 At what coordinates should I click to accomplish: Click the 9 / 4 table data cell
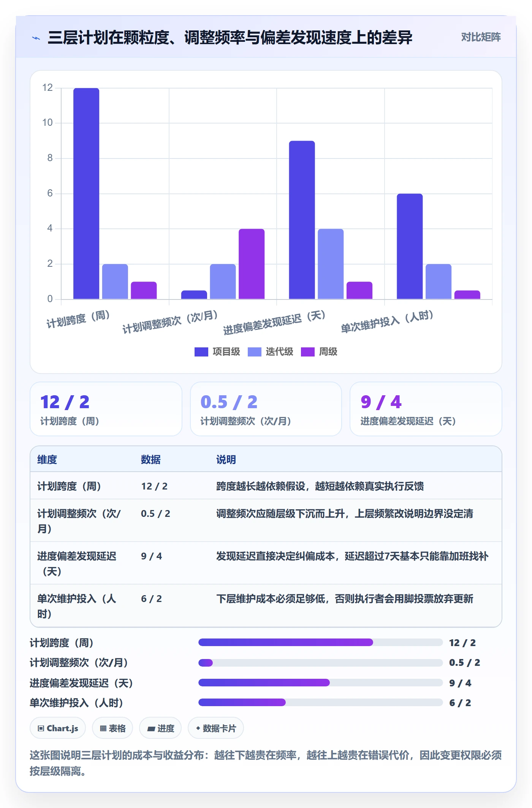pos(151,556)
